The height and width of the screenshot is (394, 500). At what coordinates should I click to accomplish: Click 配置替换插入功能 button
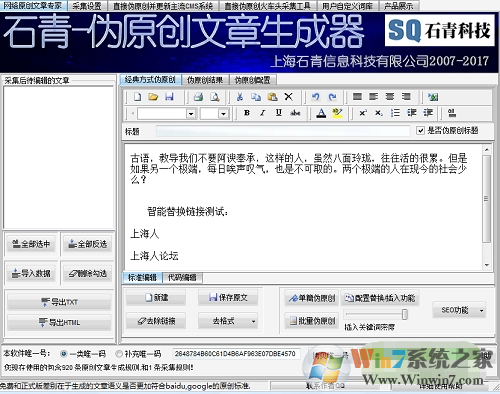(380, 298)
